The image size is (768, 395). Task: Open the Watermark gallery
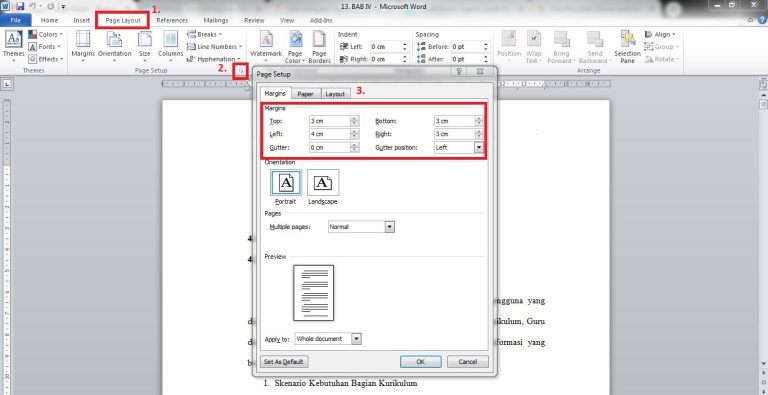click(x=266, y=46)
